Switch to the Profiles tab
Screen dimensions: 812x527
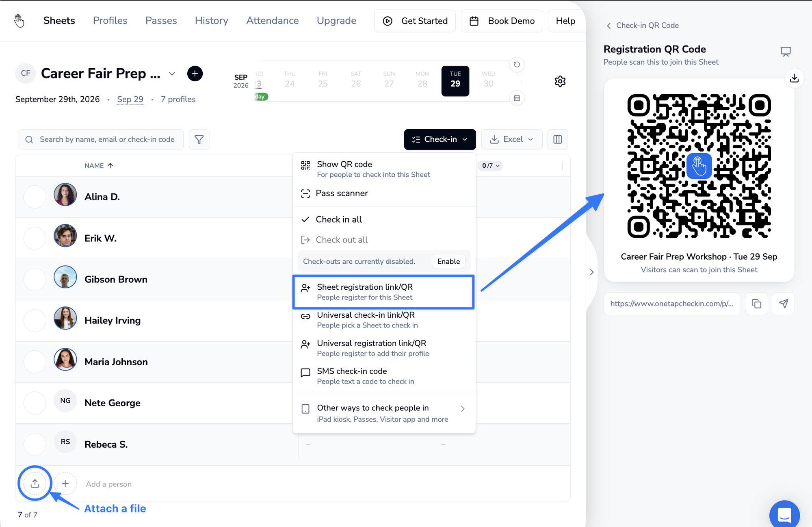tap(110, 21)
